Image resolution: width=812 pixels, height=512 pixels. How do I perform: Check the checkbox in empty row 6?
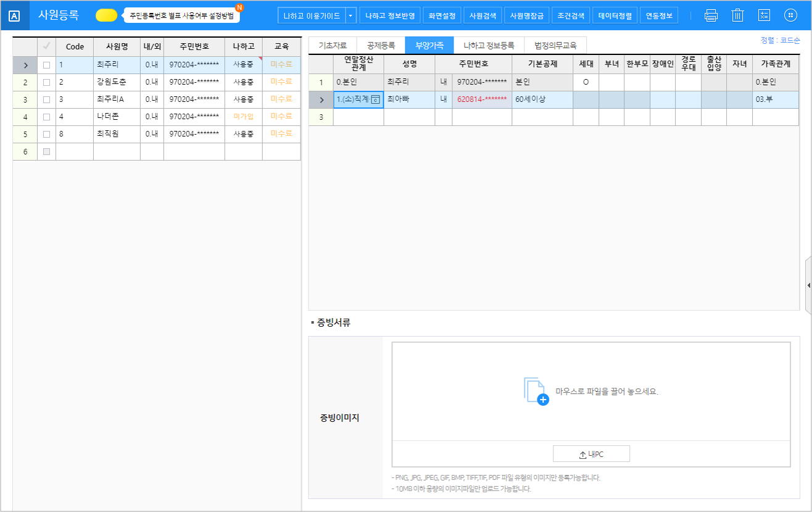46,151
